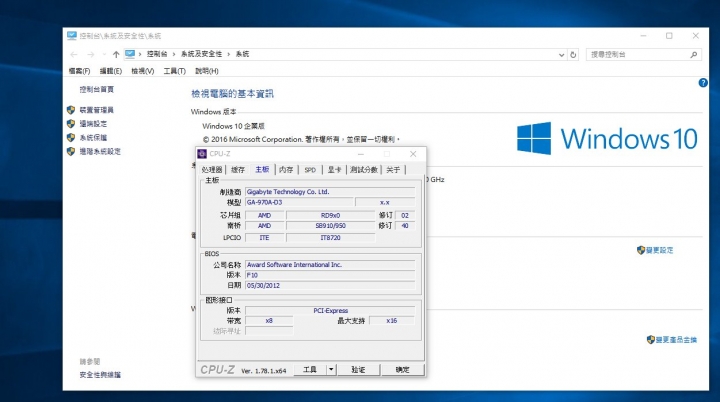
Task: Open 進階系統設定 link
Action: (x=100, y=151)
